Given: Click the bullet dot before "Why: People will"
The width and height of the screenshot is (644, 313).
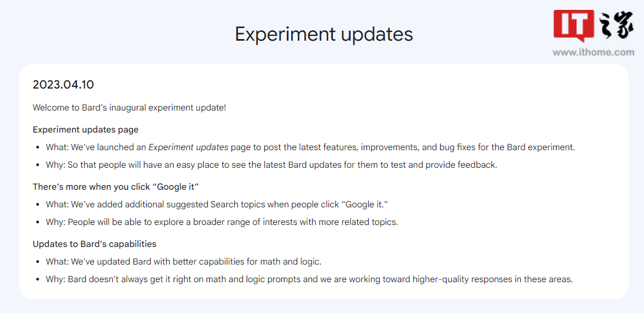Looking at the screenshot, I should pos(37,222).
